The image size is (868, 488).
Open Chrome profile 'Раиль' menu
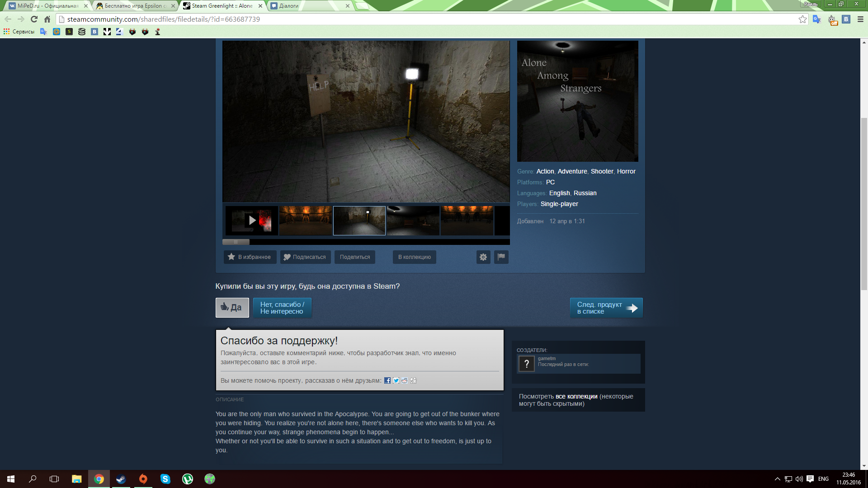click(x=811, y=4)
